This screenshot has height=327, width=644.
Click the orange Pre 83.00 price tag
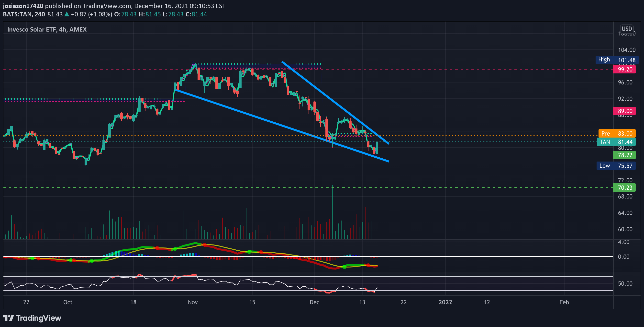tap(617, 133)
